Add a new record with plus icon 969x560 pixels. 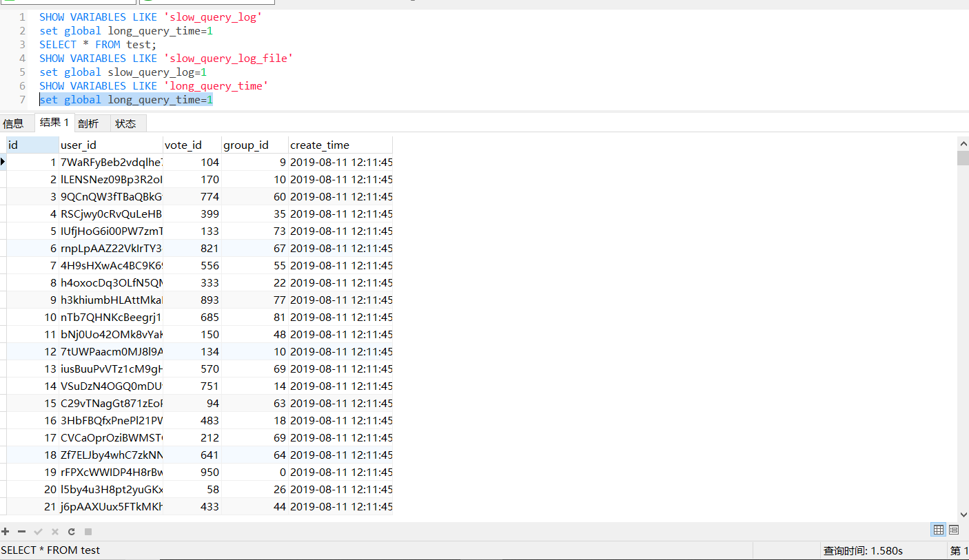[x=6, y=532]
